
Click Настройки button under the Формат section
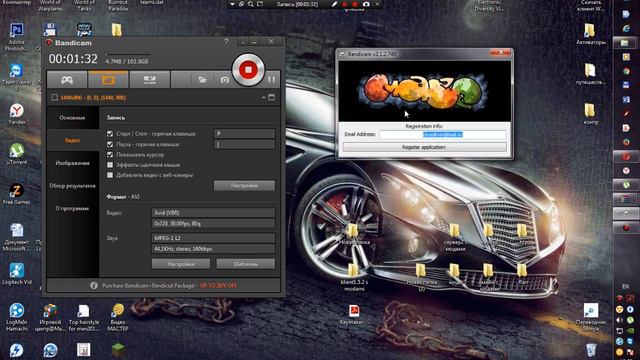(x=181, y=264)
